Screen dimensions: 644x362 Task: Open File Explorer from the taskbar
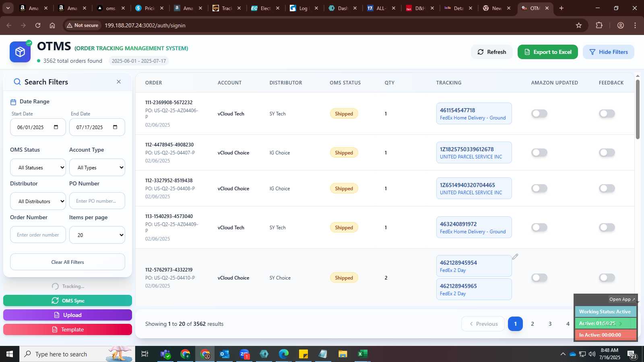(343, 354)
